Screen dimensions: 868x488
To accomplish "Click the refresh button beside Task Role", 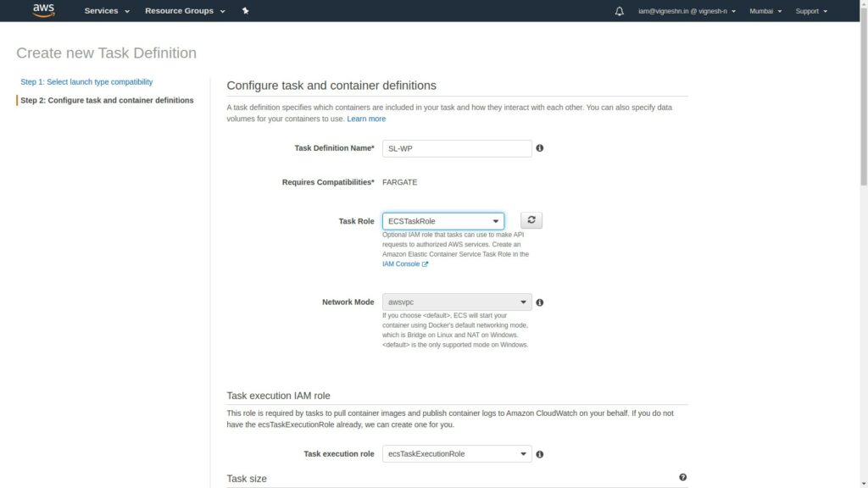I will click(x=531, y=220).
